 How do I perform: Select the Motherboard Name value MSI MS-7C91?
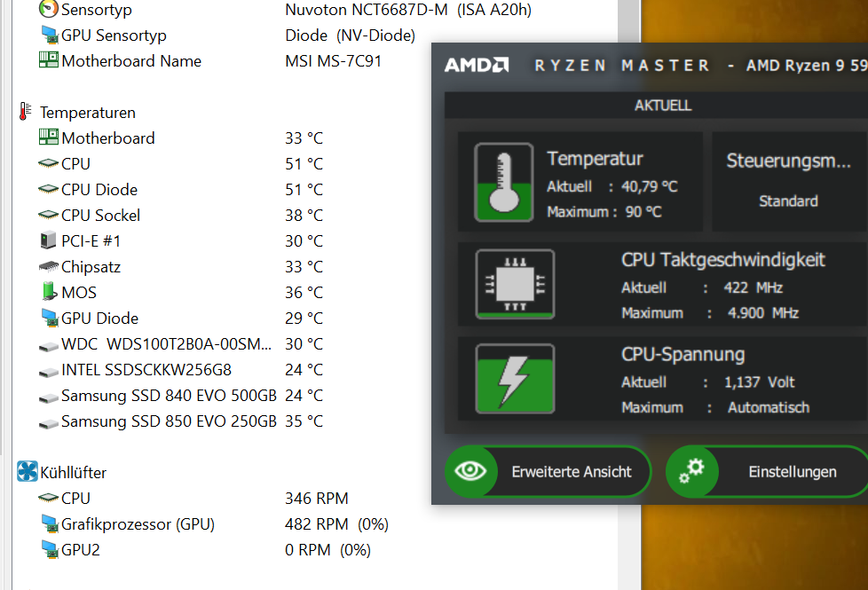point(333,61)
